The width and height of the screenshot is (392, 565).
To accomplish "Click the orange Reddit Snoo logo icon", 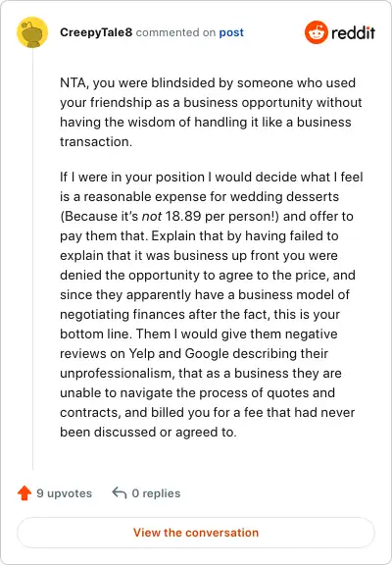I will tap(317, 32).
